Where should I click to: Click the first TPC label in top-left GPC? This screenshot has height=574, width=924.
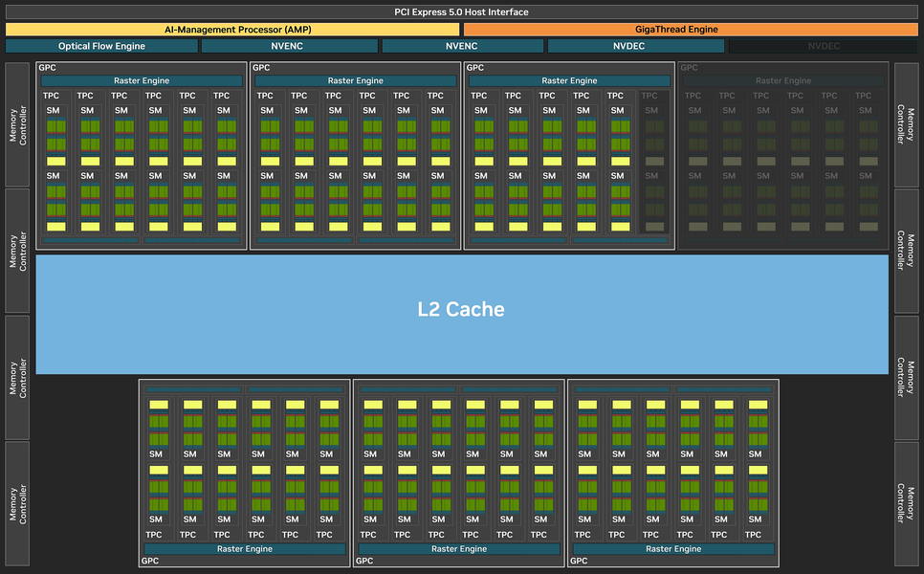(51, 96)
